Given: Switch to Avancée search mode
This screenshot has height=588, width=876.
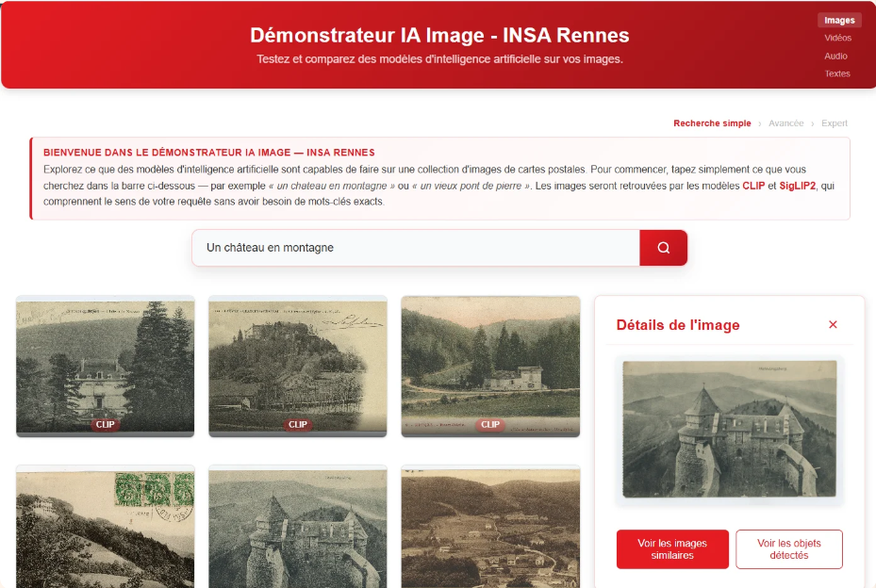Looking at the screenshot, I should click(x=785, y=122).
